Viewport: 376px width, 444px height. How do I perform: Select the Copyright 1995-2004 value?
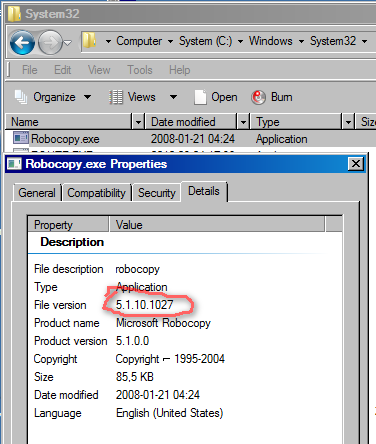[x=170, y=359]
